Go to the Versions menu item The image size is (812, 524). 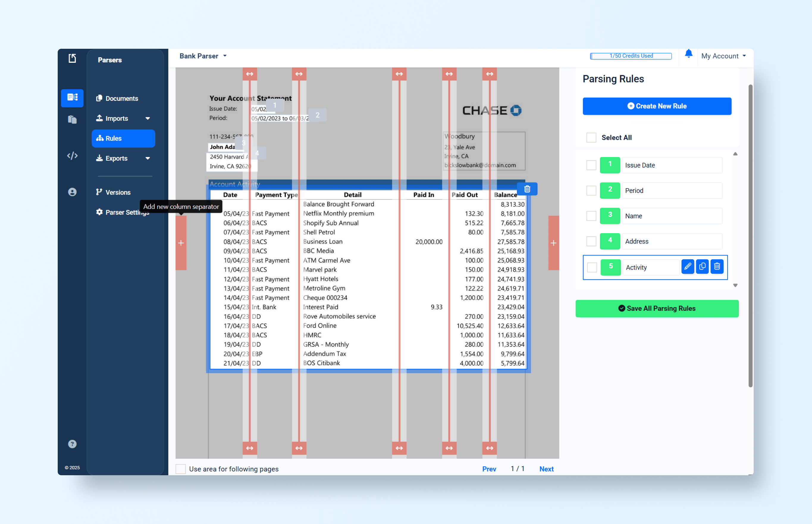pos(118,193)
